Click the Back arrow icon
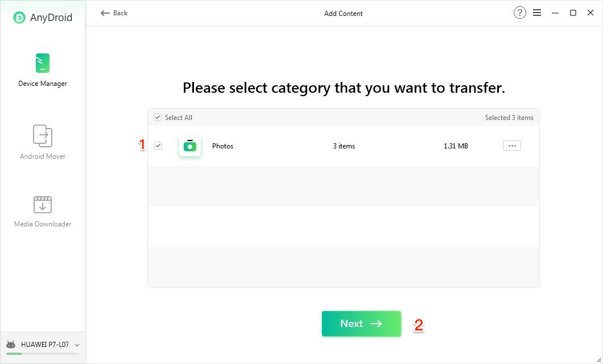 [105, 13]
